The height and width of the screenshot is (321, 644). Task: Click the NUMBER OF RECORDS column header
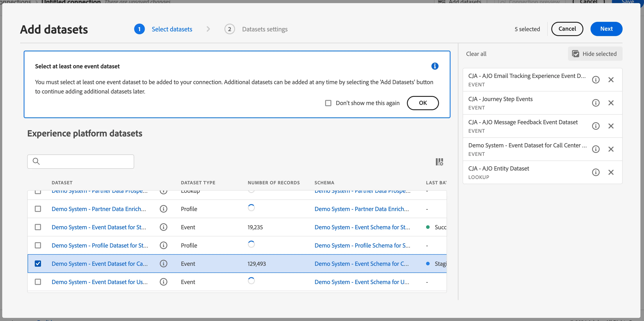pyautogui.click(x=273, y=182)
